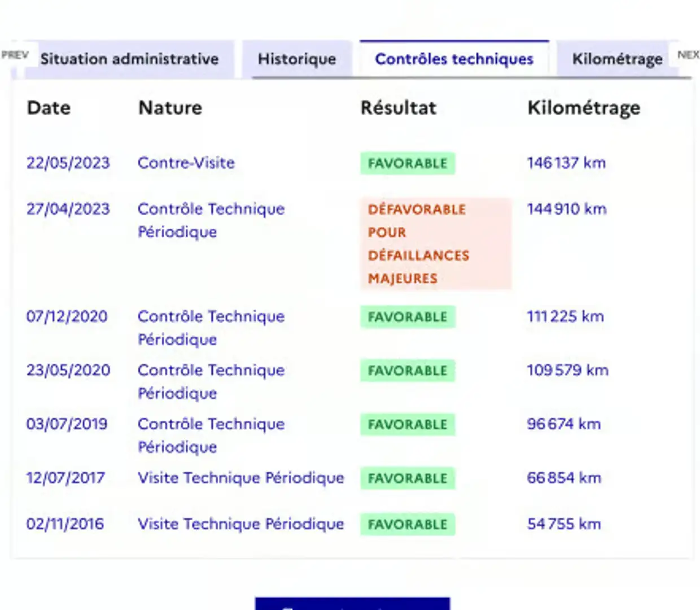
Task: Click the Nature column header
Action: (170, 108)
